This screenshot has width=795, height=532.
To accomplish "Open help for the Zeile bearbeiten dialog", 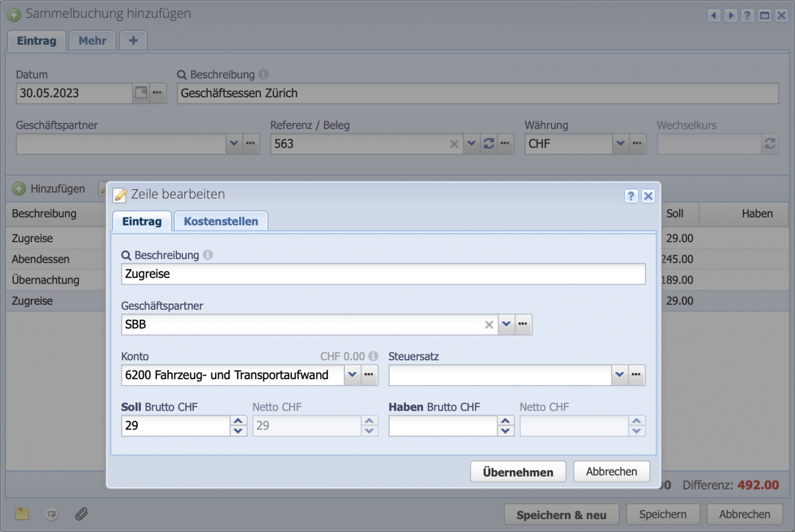I will (x=631, y=196).
